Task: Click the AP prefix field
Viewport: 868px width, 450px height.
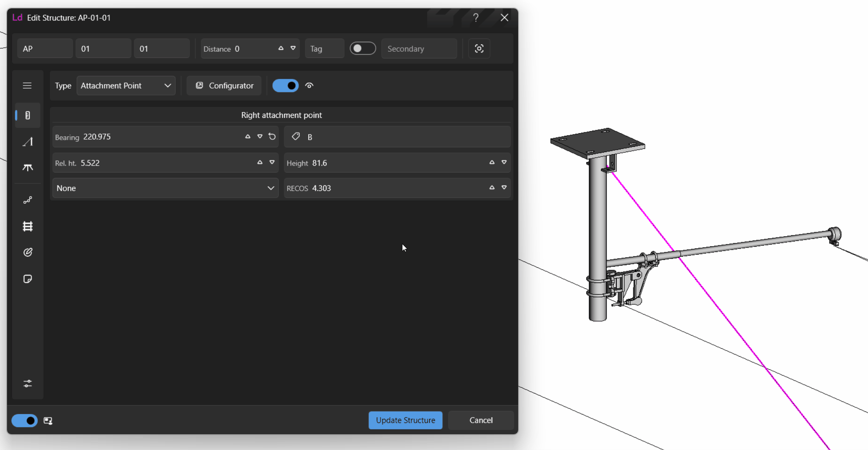Action: [45, 49]
